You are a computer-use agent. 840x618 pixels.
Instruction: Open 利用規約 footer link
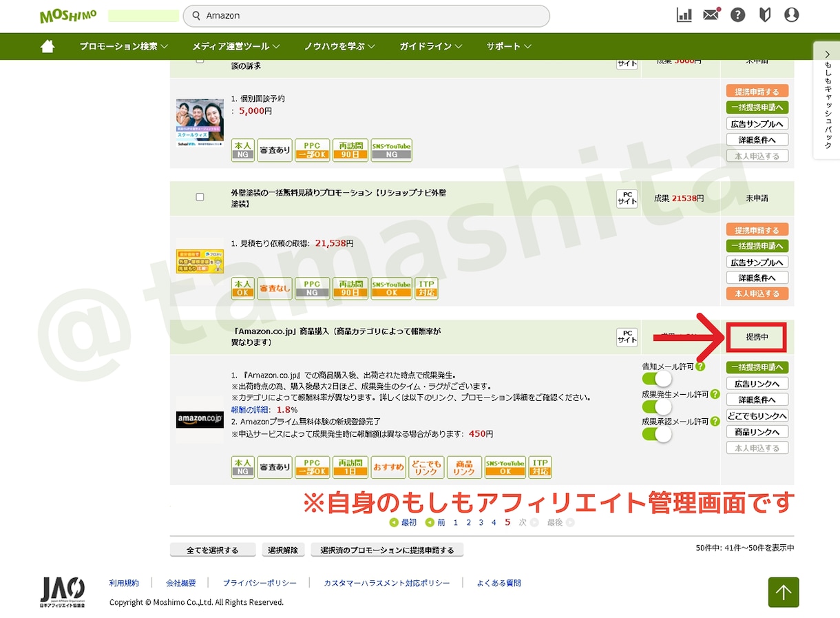[124, 583]
